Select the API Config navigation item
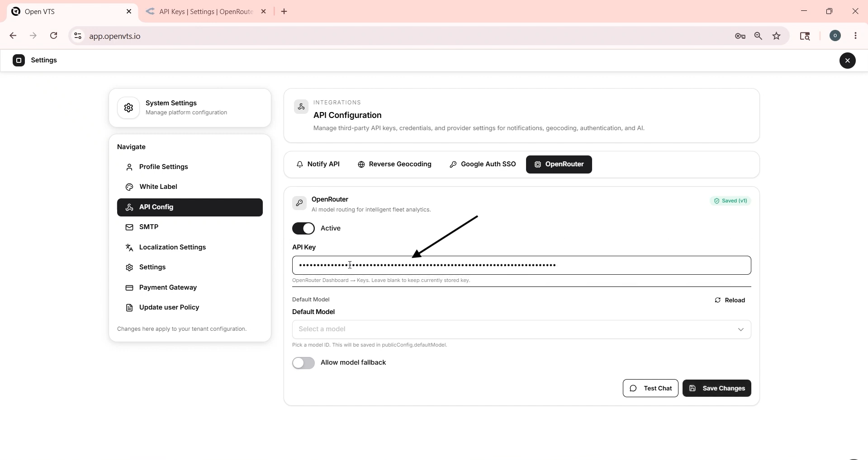The image size is (868, 460). pyautogui.click(x=190, y=207)
